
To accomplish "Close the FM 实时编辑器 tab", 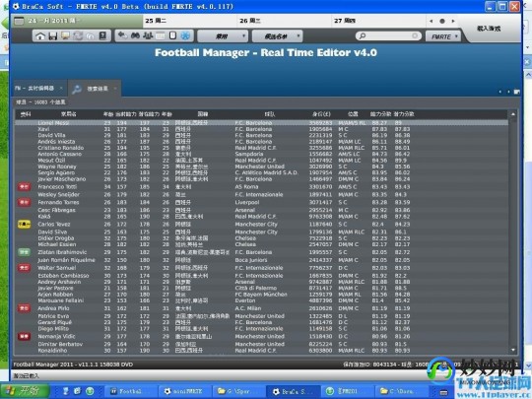I will (61, 89).
